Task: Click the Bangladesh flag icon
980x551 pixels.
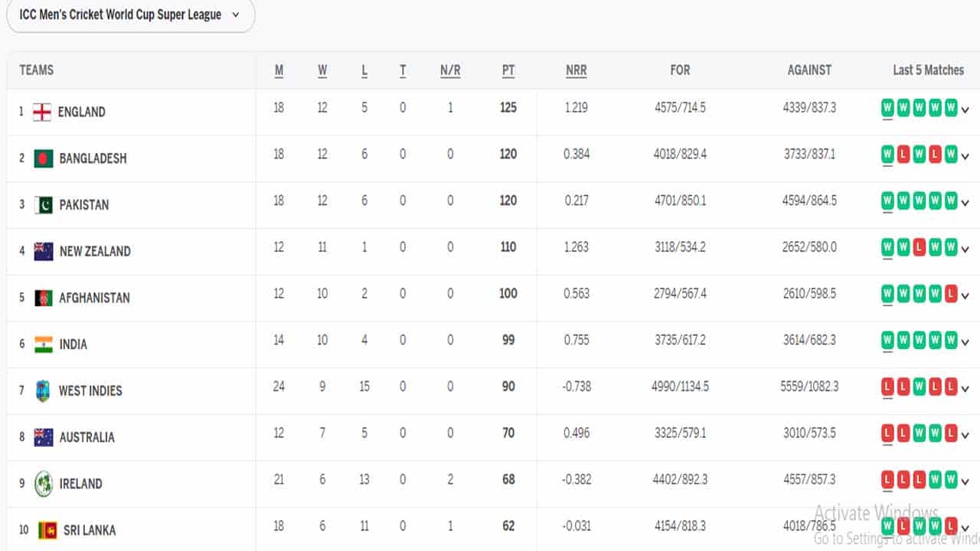Action: [44, 158]
